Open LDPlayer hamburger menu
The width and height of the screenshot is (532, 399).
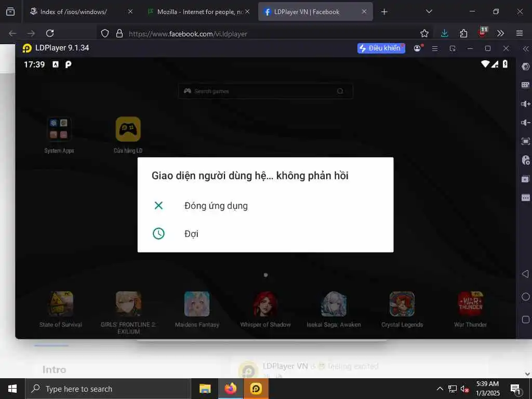click(435, 48)
